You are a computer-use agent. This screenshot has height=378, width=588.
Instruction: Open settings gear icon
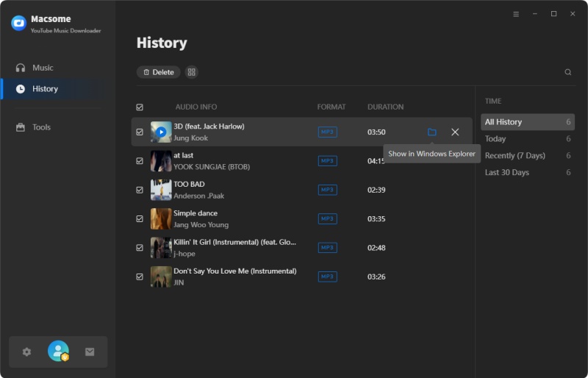pyautogui.click(x=26, y=352)
